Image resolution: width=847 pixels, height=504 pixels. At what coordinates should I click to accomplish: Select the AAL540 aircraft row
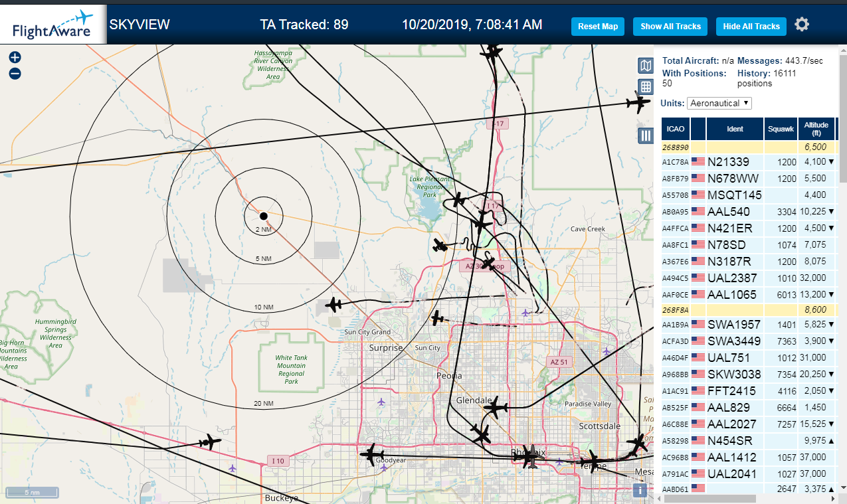point(749,212)
